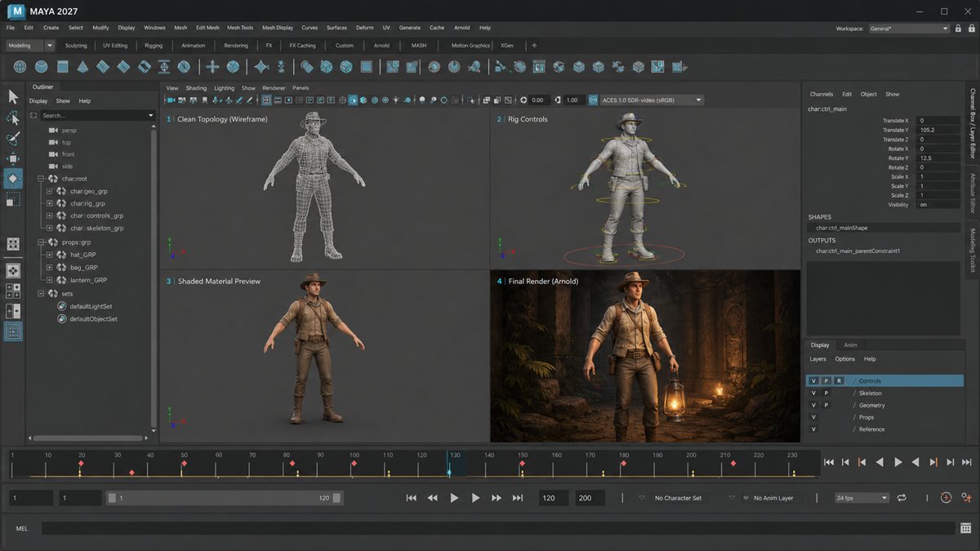Expand the char:rig_grp node

49,203
